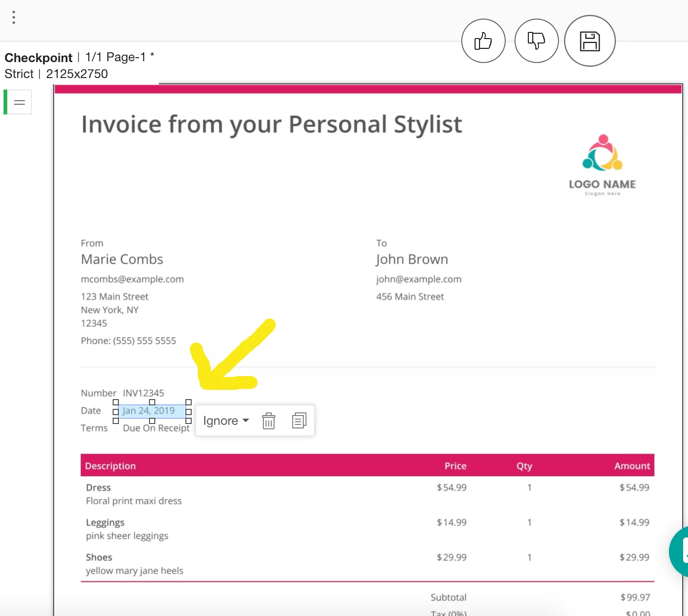Viewport: 688px width, 616px height.
Task: Click the top-middle handle of the region
Action: point(152,402)
